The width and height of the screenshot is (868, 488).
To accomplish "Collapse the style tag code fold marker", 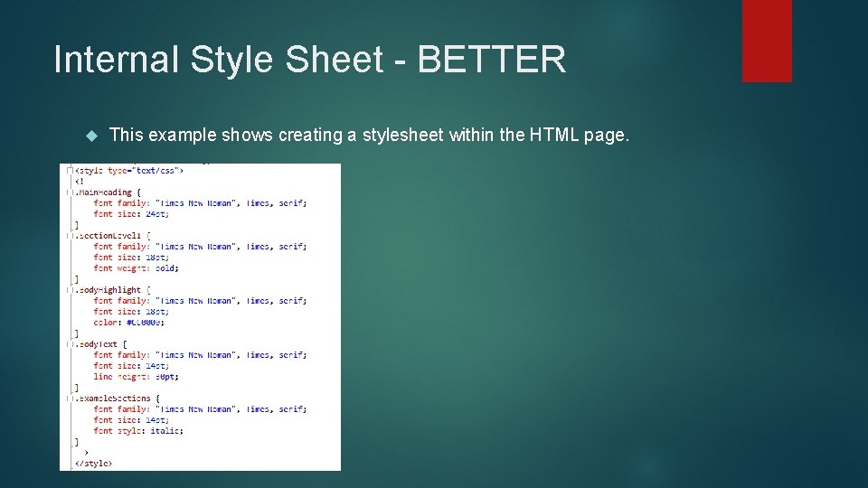I will click(70, 171).
